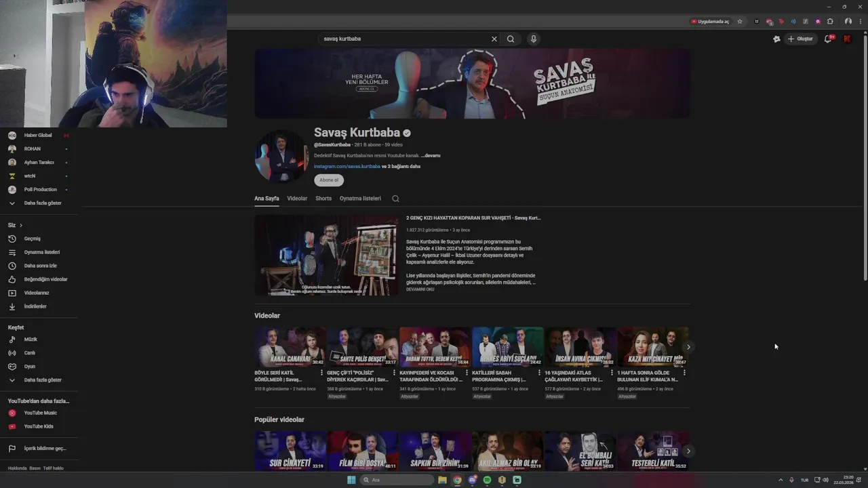Click the Oluştur create button
The height and width of the screenshot is (488, 868).
point(800,39)
